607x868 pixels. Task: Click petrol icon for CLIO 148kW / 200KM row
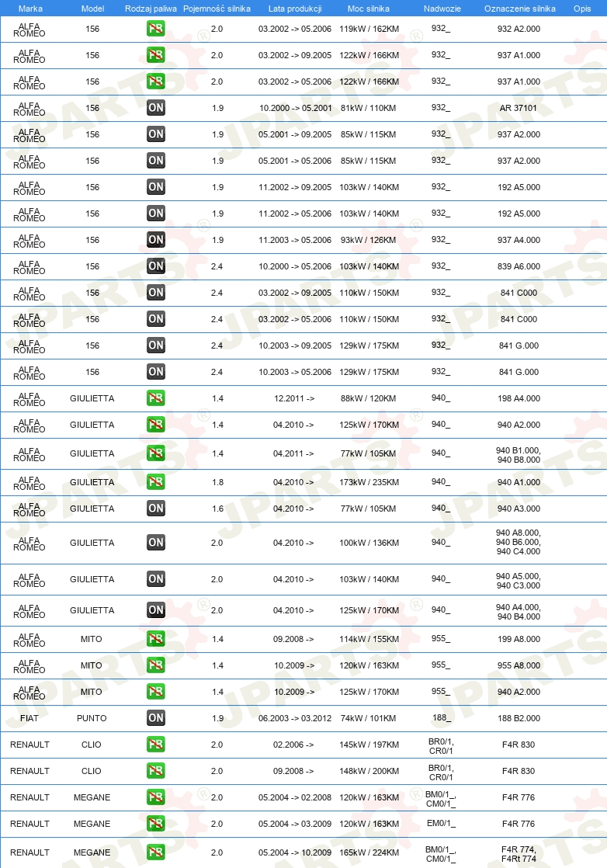click(x=156, y=771)
